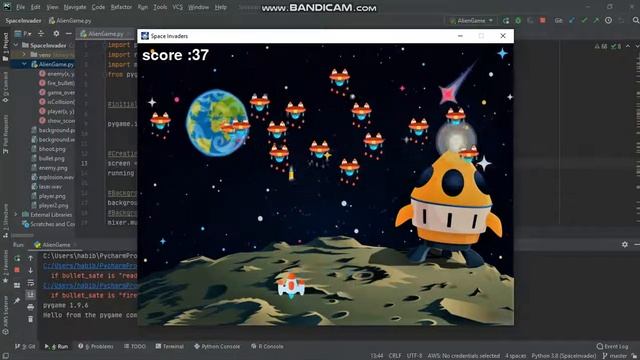Switch to AlienGame.py editor tab

(105, 33)
